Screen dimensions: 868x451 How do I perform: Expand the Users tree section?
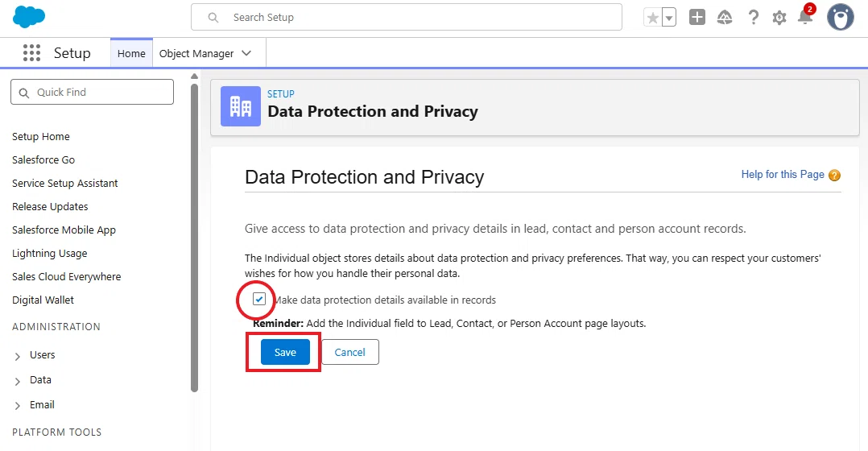17,356
